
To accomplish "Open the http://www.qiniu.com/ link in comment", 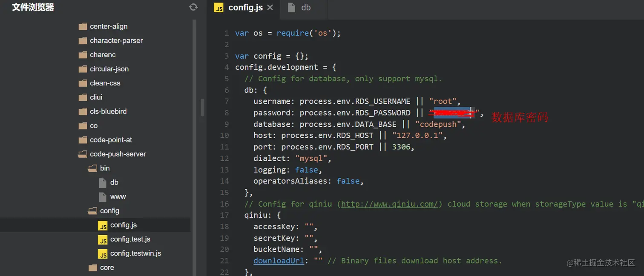I will 389,204.
